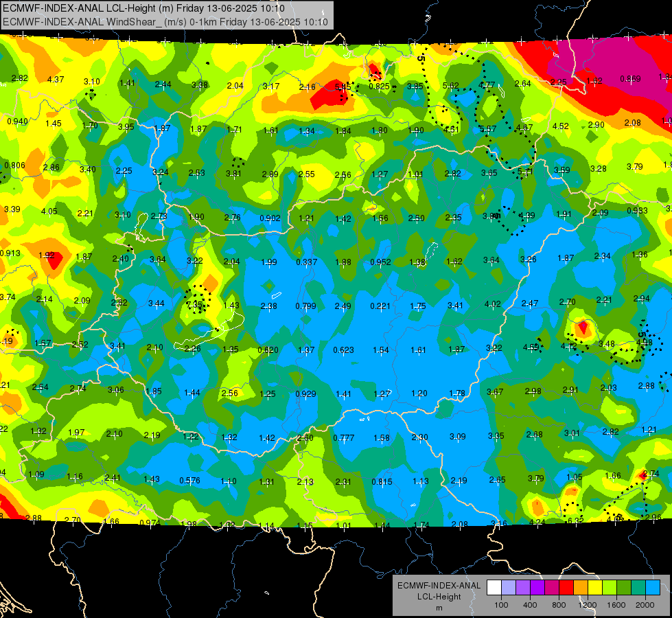Image resolution: width=672 pixels, height=618 pixels.
Task: Click the legend label 'LCL-Height'
Action: pos(439,597)
